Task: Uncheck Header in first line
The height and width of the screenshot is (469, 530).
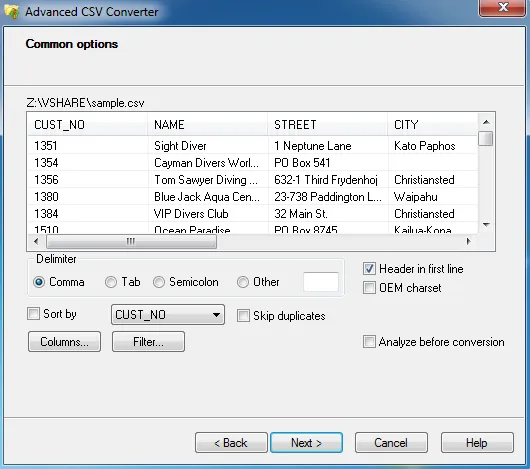Action: [x=369, y=269]
